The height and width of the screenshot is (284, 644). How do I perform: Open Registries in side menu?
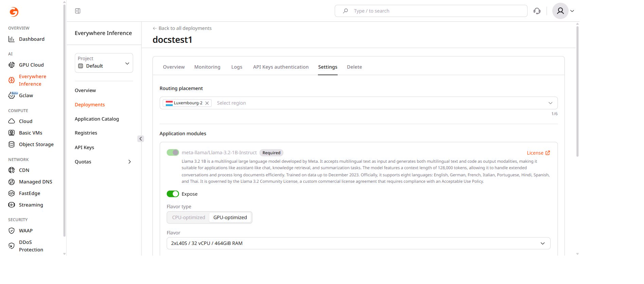[86, 133]
